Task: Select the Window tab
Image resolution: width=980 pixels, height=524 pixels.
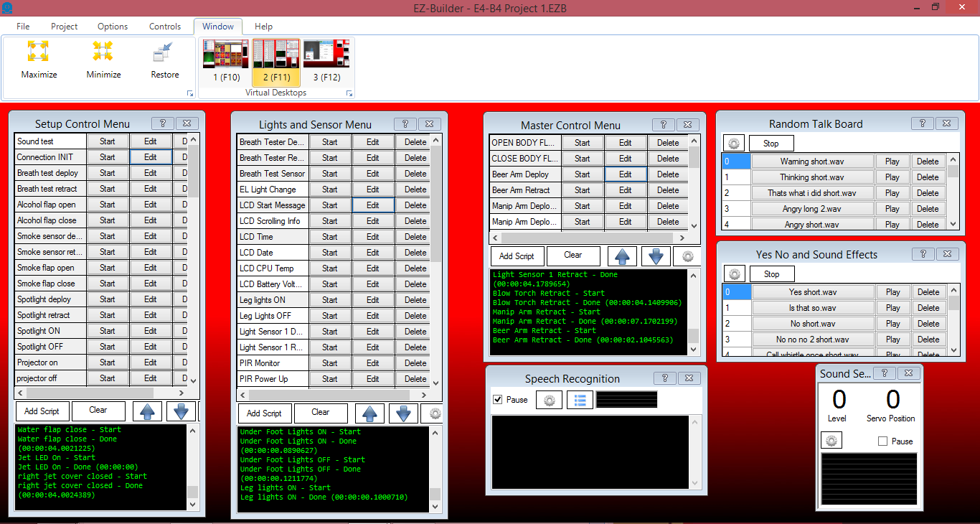Action: click(x=218, y=27)
